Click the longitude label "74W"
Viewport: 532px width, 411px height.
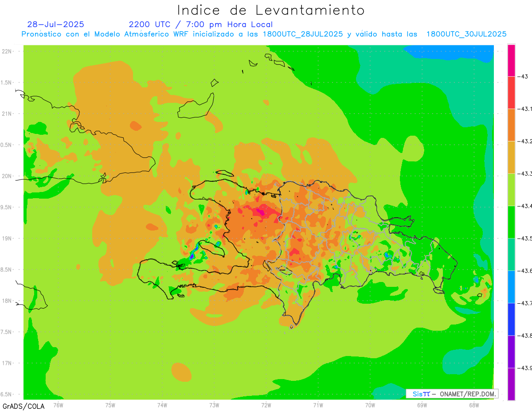(x=162, y=405)
